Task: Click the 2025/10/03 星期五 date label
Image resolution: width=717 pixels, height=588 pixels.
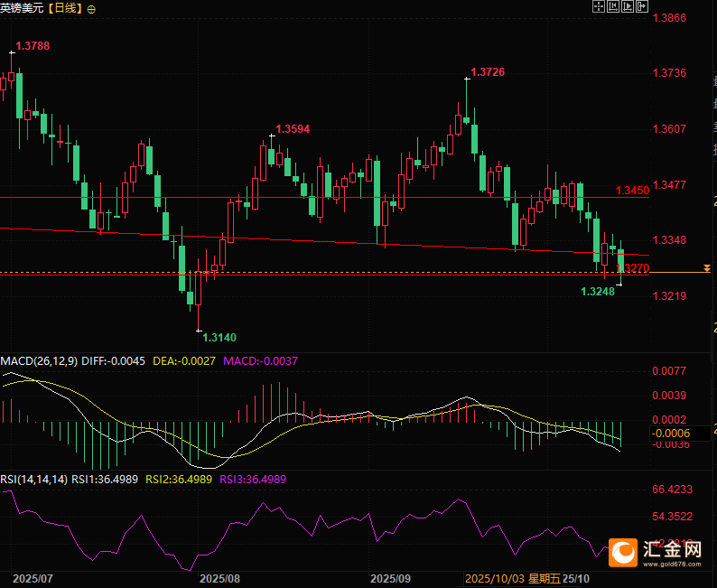Action: (513, 579)
